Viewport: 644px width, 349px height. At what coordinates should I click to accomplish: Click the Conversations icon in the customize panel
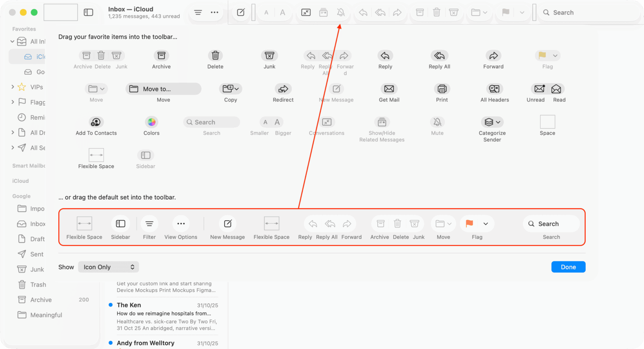(327, 122)
